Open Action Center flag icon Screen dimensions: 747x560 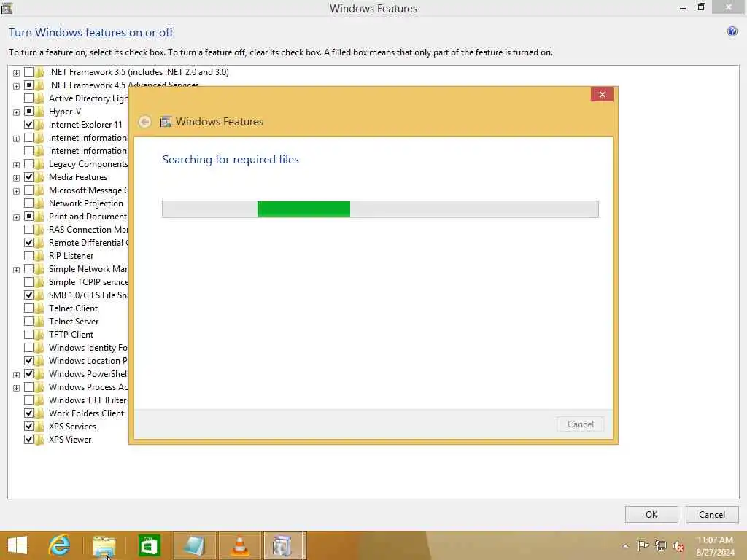click(643, 545)
